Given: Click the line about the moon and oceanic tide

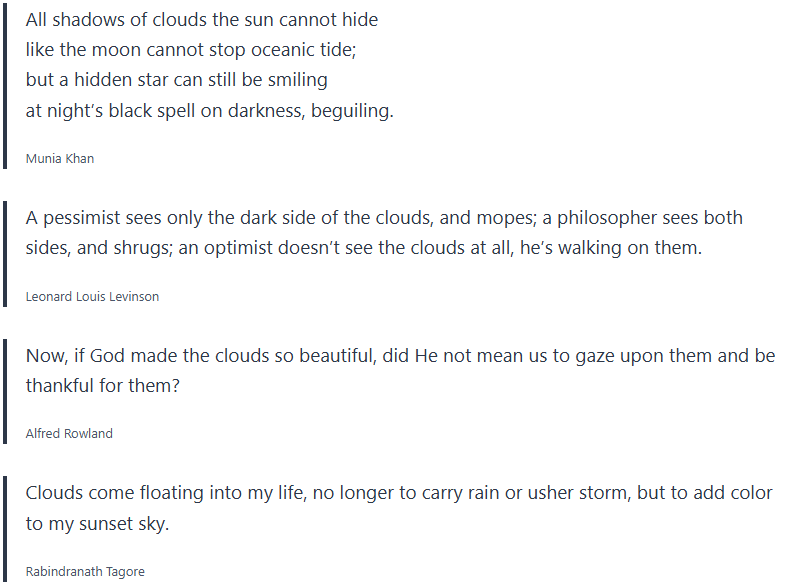Looking at the screenshot, I should (191, 50).
